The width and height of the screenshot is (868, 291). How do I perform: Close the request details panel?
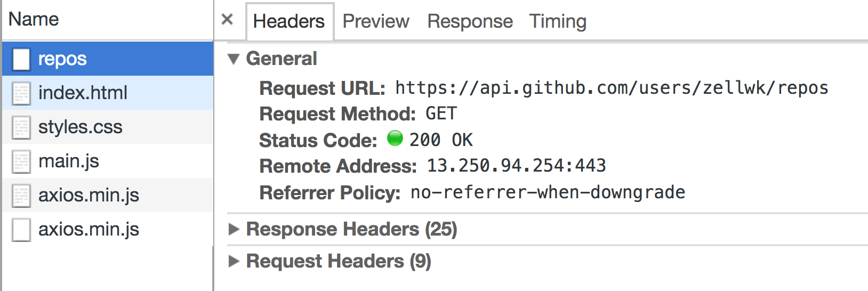click(x=227, y=20)
